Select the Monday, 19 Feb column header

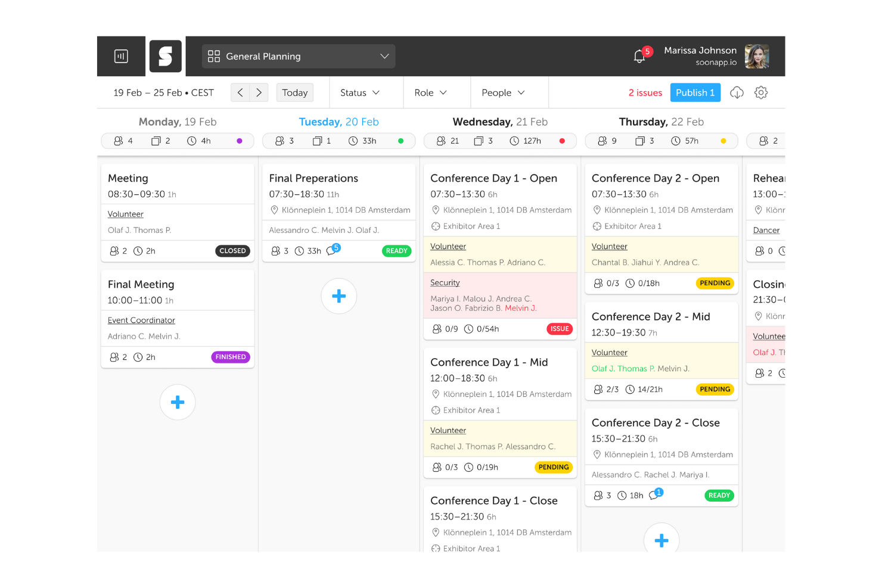pyautogui.click(x=178, y=122)
